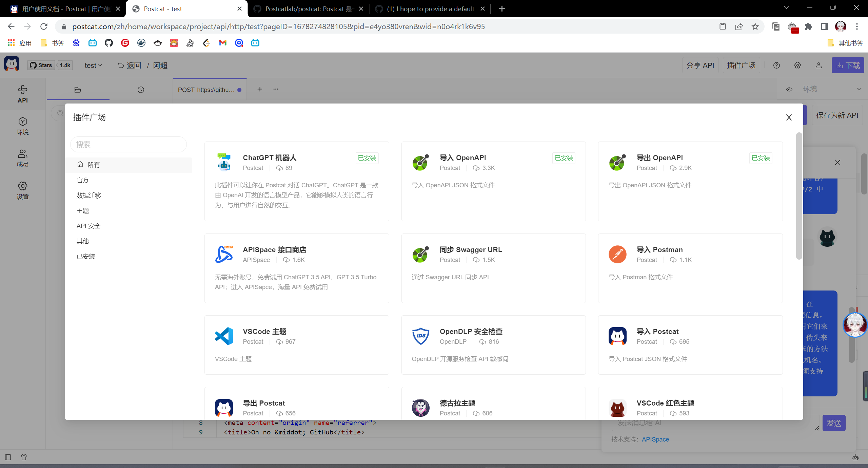The height and width of the screenshot is (468, 868).
Task: Select the 已安装 category
Action: tap(86, 256)
